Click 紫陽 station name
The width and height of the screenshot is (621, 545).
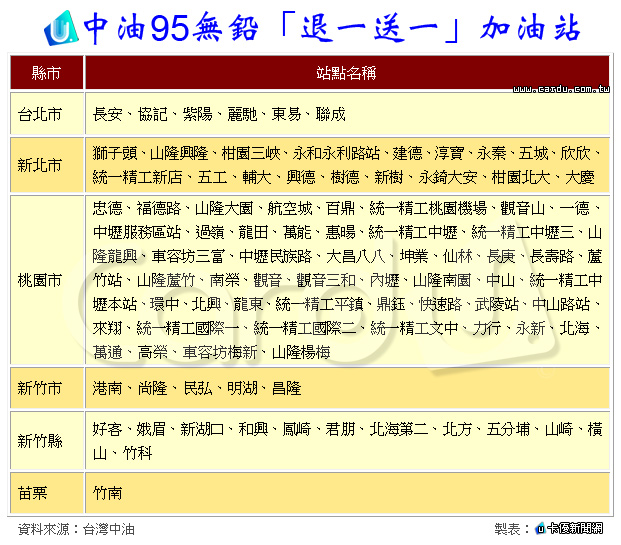(x=197, y=114)
